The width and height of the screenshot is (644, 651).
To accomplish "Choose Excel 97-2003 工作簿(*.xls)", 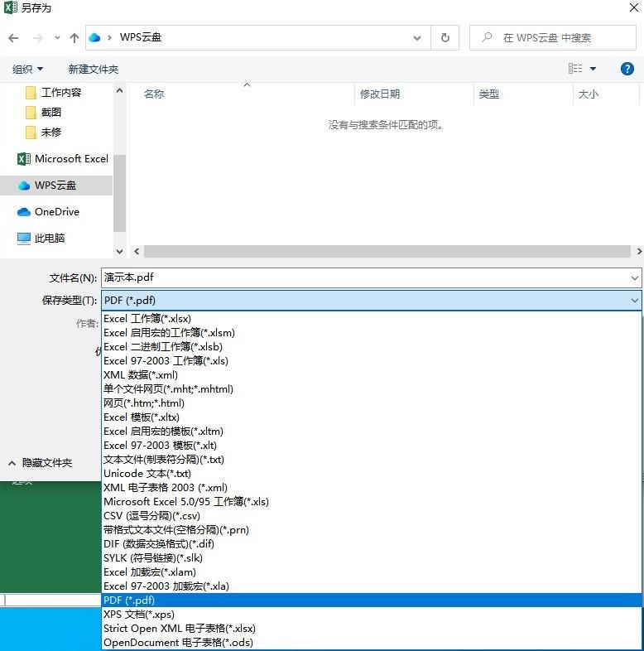I will (x=372, y=361).
